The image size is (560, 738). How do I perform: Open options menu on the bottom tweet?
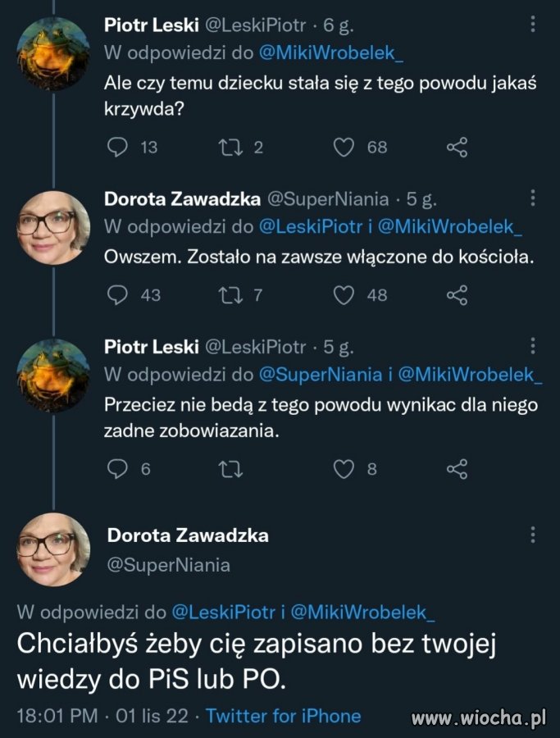click(x=534, y=534)
